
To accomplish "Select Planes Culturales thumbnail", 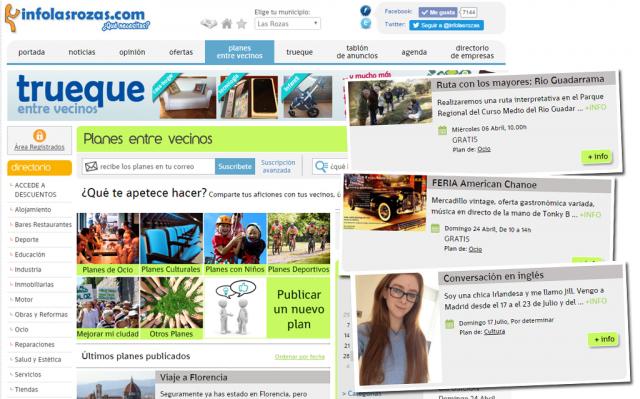I will click(171, 244).
